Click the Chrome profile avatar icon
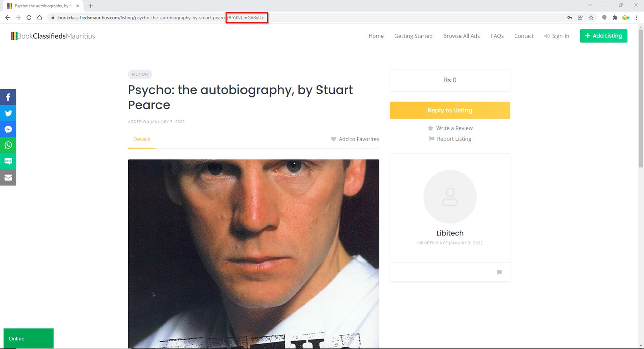This screenshot has width=644, height=349. click(626, 18)
